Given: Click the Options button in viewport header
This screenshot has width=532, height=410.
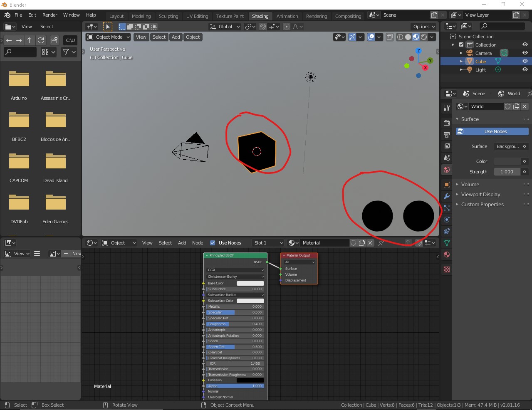Looking at the screenshot, I should (x=424, y=27).
